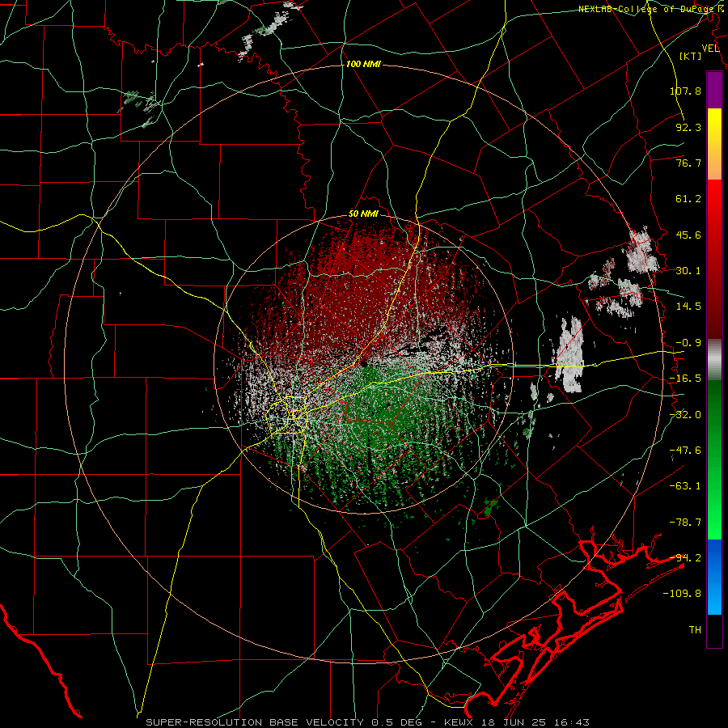
Task: Select the -32.0 value on velocity scale
Action: tap(685, 415)
